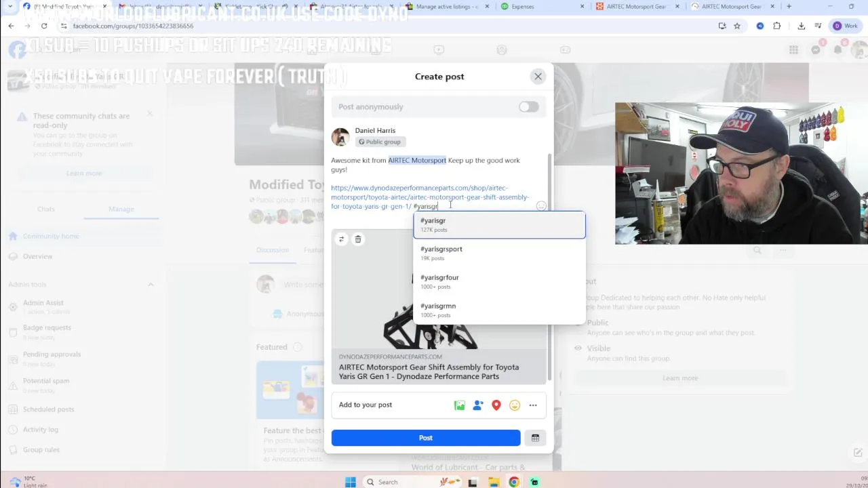Switch to the Chats tab in sidebar
Viewport: 868px width, 488px height.
[46, 209]
